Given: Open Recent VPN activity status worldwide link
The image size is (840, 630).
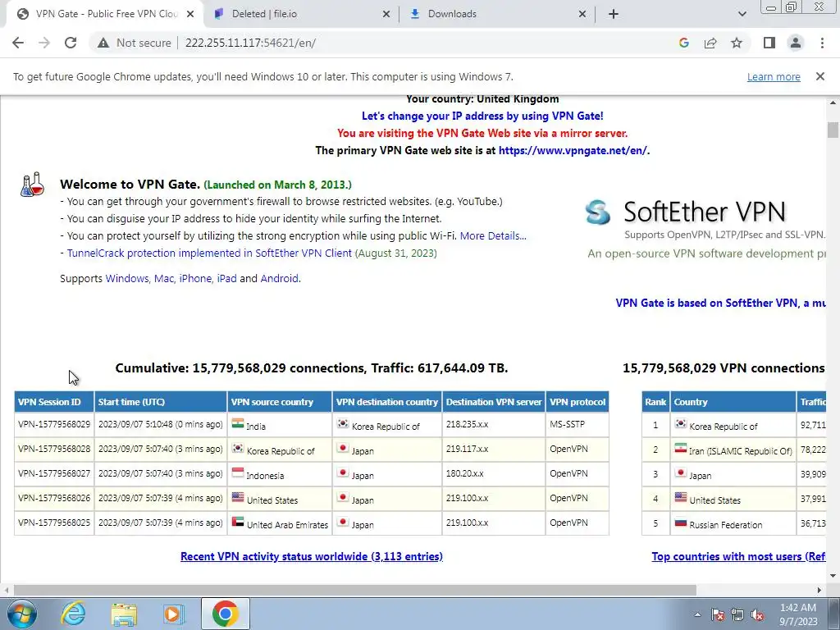Looking at the screenshot, I should point(311,557).
